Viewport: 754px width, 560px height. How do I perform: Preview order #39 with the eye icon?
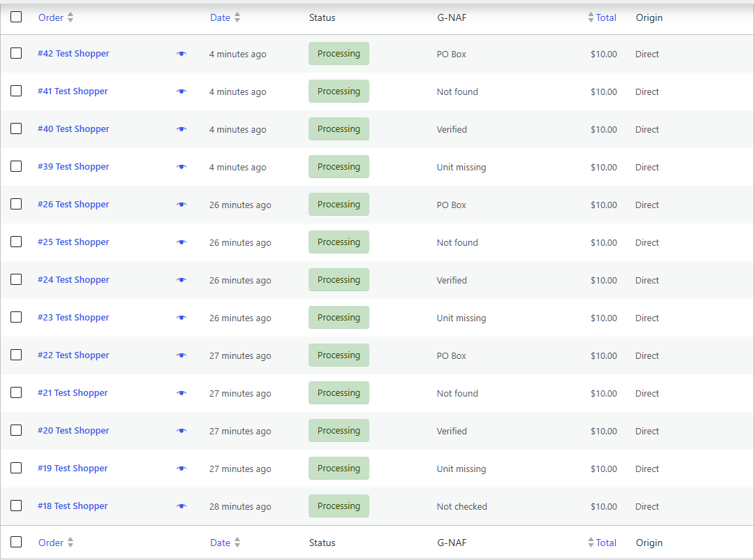(182, 167)
